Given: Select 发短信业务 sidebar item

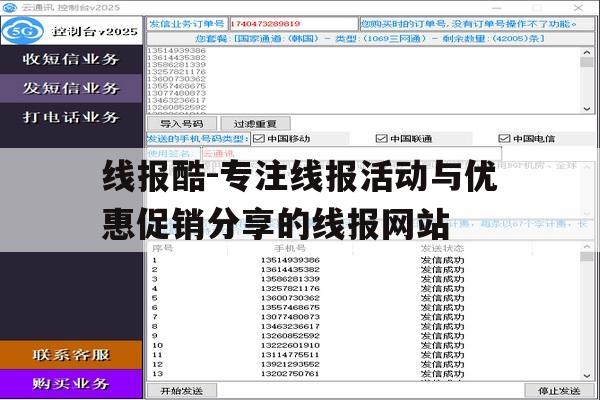Looking at the screenshot, I should (71, 88).
